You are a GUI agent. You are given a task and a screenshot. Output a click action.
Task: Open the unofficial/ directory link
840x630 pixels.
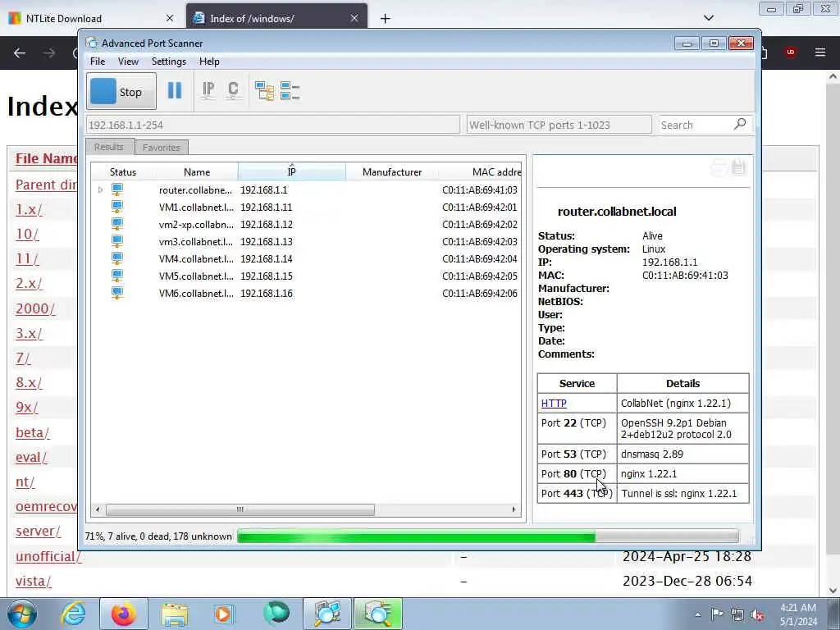pos(48,557)
